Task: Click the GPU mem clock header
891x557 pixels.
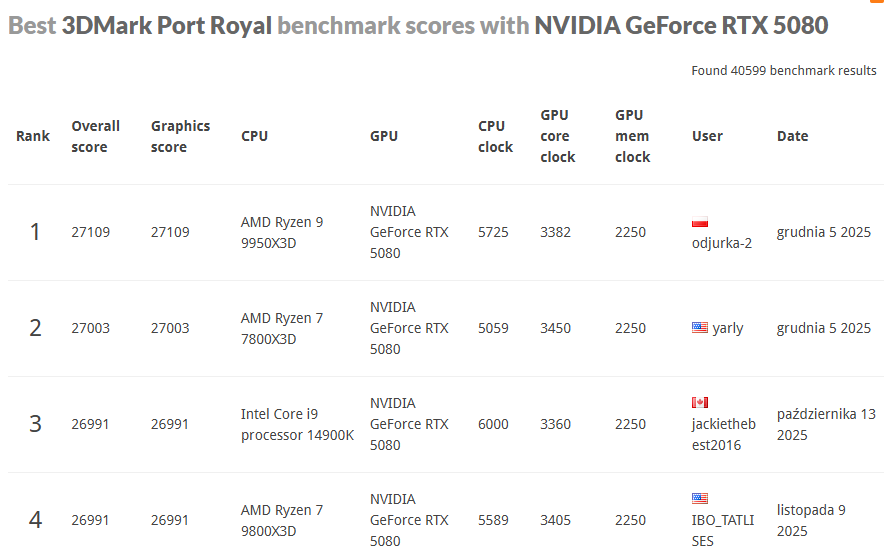Action: pyautogui.click(x=632, y=136)
